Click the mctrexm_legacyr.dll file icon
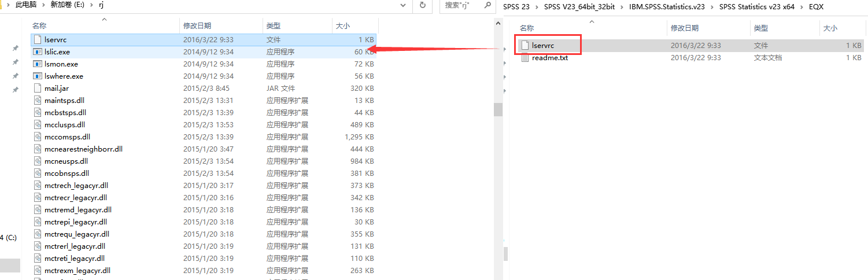Screen dimensions: 868x280 [x=37, y=270]
